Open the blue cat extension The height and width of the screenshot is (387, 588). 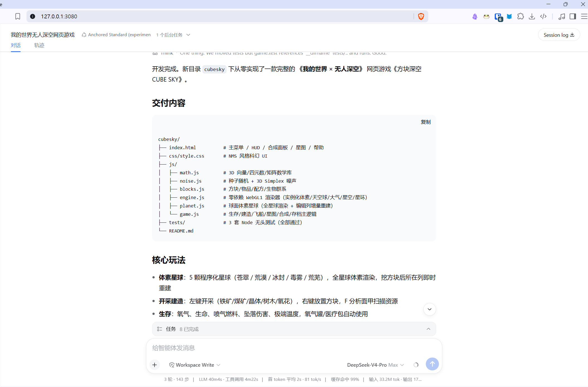click(x=509, y=16)
